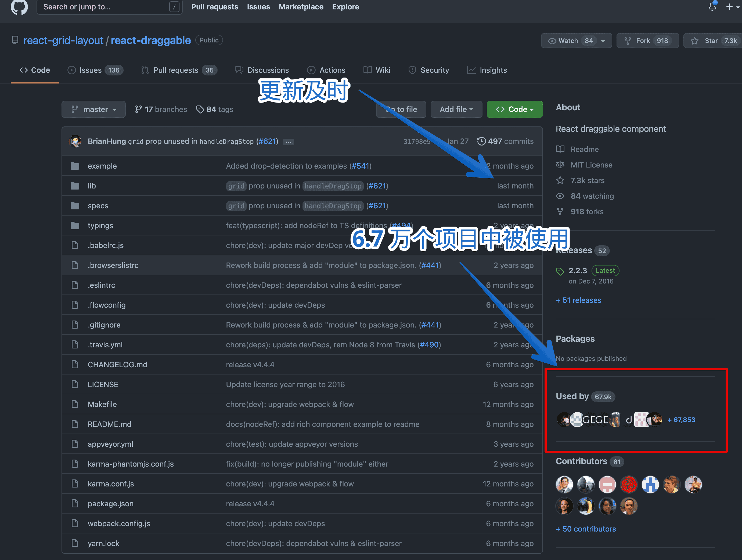
Task: Open the lib folder
Action: coord(92,186)
